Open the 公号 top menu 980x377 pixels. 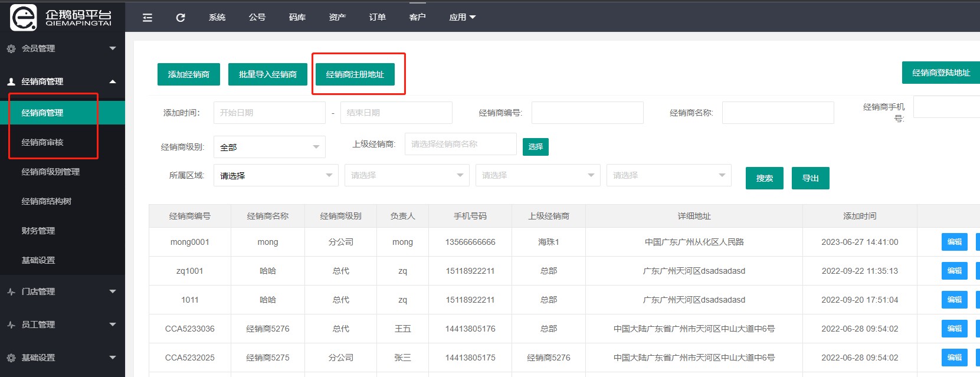(257, 17)
